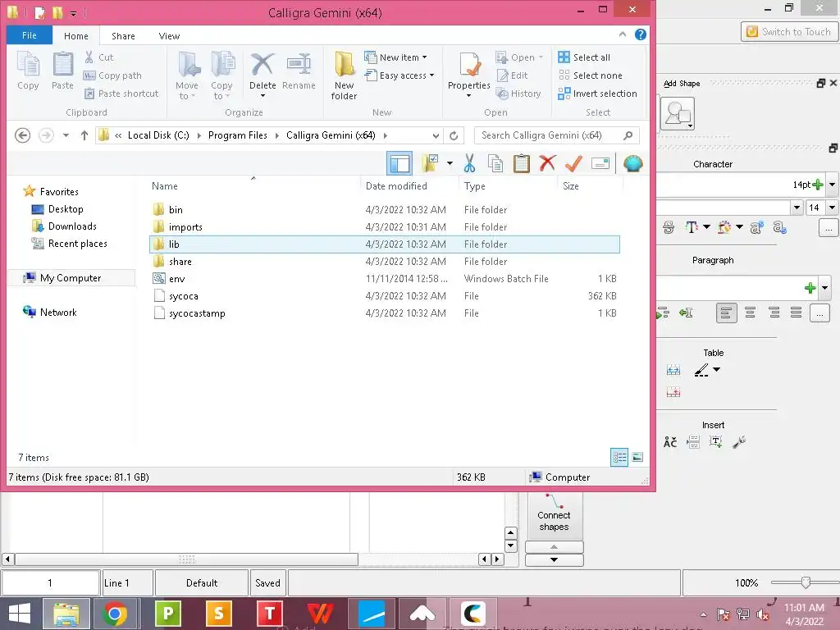Image resolution: width=840 pixels, height=630 pixels.
Task: Adjust the zoom slider handle at 100%
Action: pyautogui.click(x=806, y=582)
